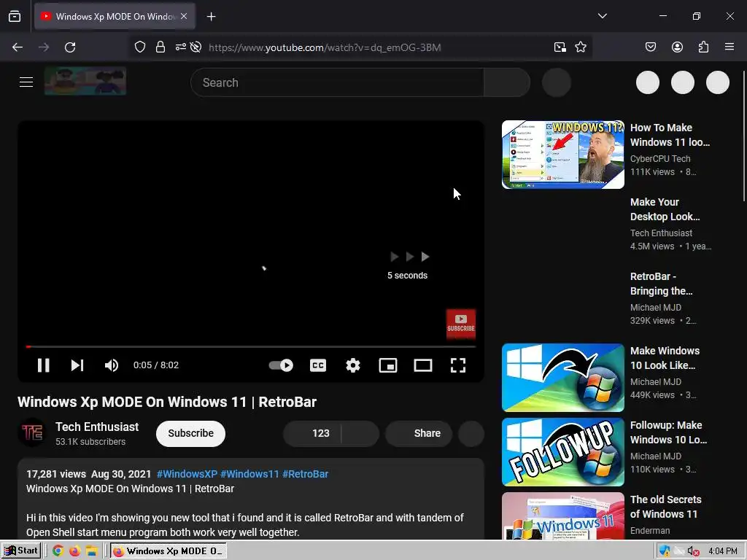Select Windows Xp MODE taskbar button
747x560 pixels.
(x=169, y=551)
